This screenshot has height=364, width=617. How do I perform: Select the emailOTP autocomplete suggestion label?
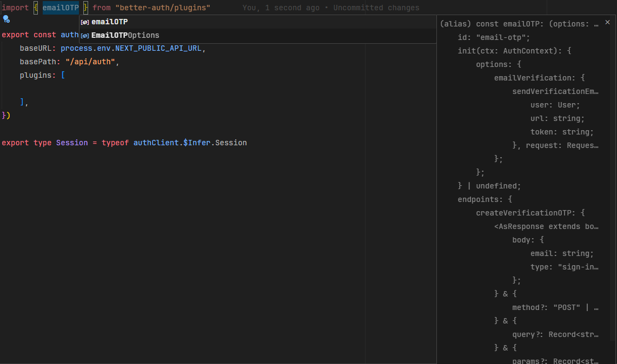tap(110, 22)
